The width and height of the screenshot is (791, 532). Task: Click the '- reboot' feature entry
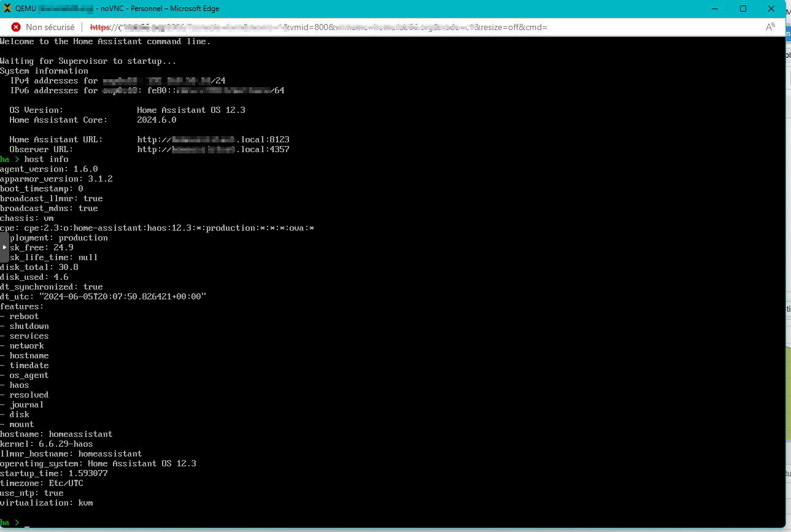pyautogui.click(x=20, y=317)
